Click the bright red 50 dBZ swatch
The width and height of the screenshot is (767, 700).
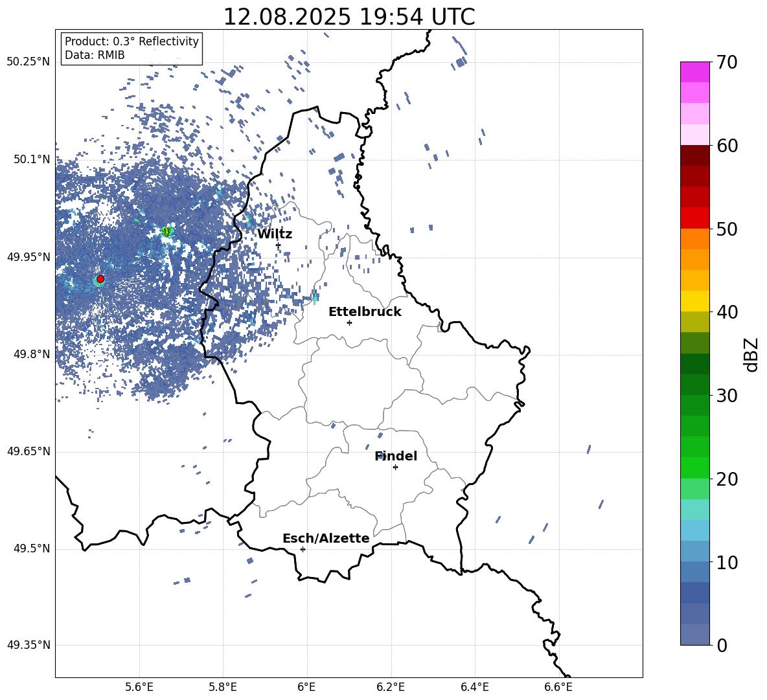[x=694, y=218]
